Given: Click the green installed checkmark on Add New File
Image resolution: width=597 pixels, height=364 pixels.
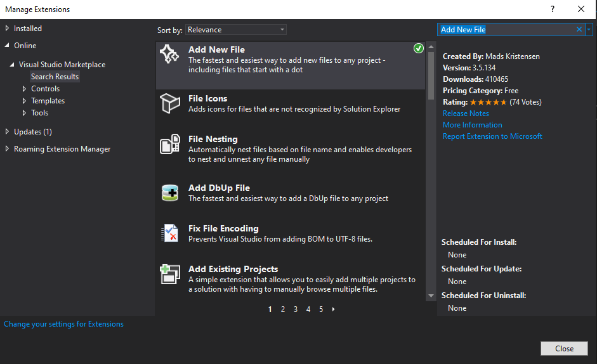Looking at the screenshot, I should point(418,48).
